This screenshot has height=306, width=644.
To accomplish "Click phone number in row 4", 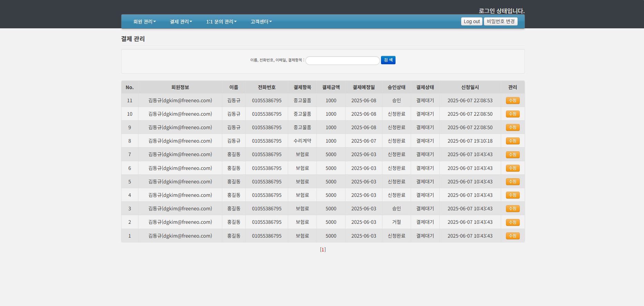I will point(267,195).
